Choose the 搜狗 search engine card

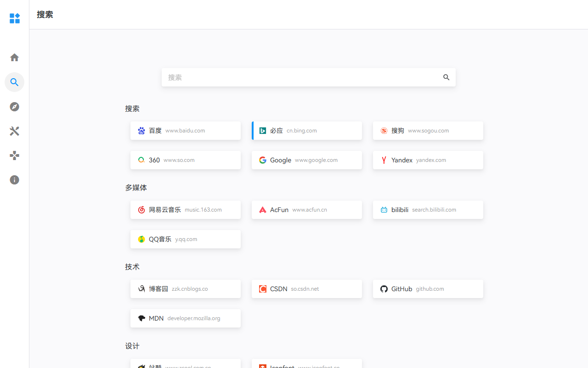point(428,131)
